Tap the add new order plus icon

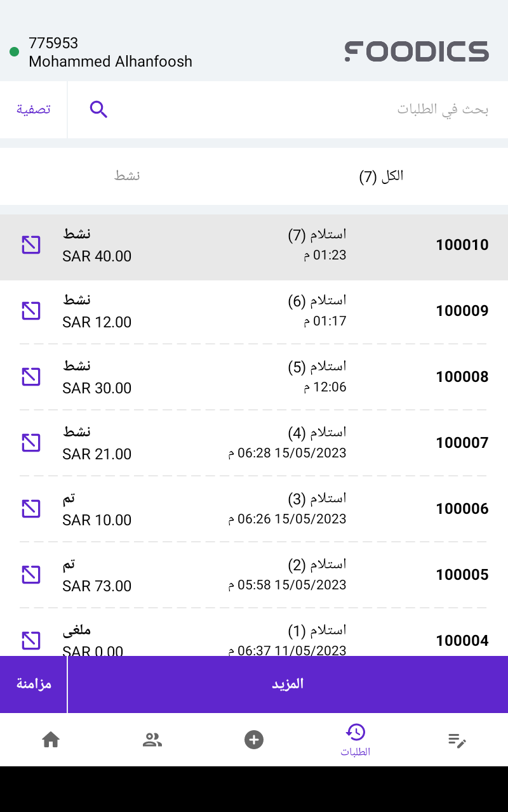tap(254, 740)
